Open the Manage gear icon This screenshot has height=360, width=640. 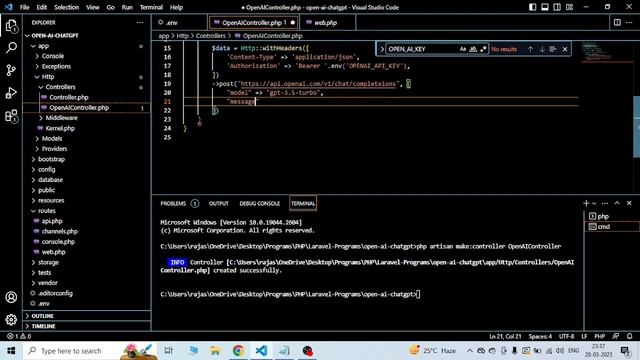pos(11,320)
